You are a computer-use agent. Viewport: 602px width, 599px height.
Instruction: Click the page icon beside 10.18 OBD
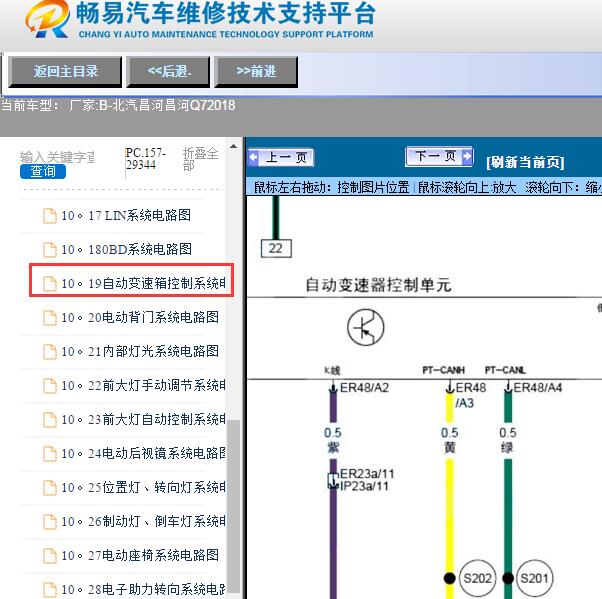pos(50,250)
